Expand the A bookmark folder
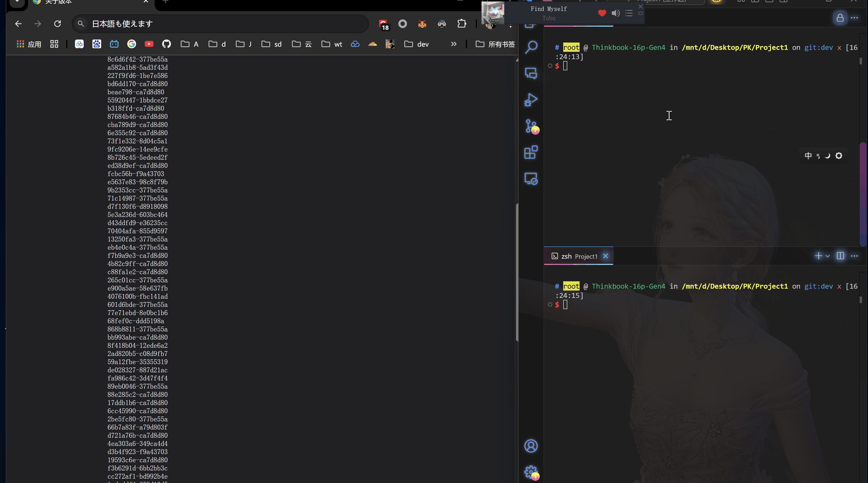The height and width of the screenshot is (483, 868). pyautogui.click(x=190, y=44)
